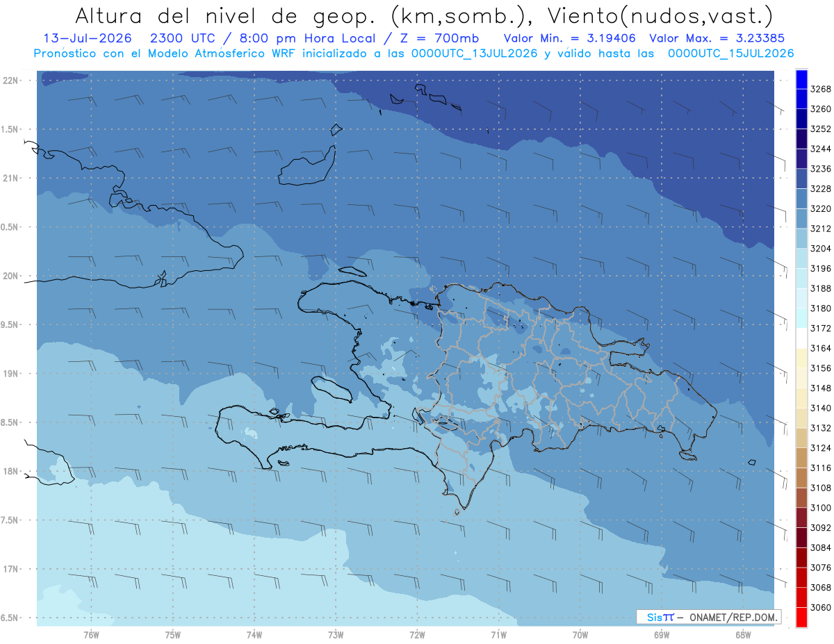This screenshot has height=644, width=834.
Task: Click the colorbar value '3204'
Action: pos(821,249)
